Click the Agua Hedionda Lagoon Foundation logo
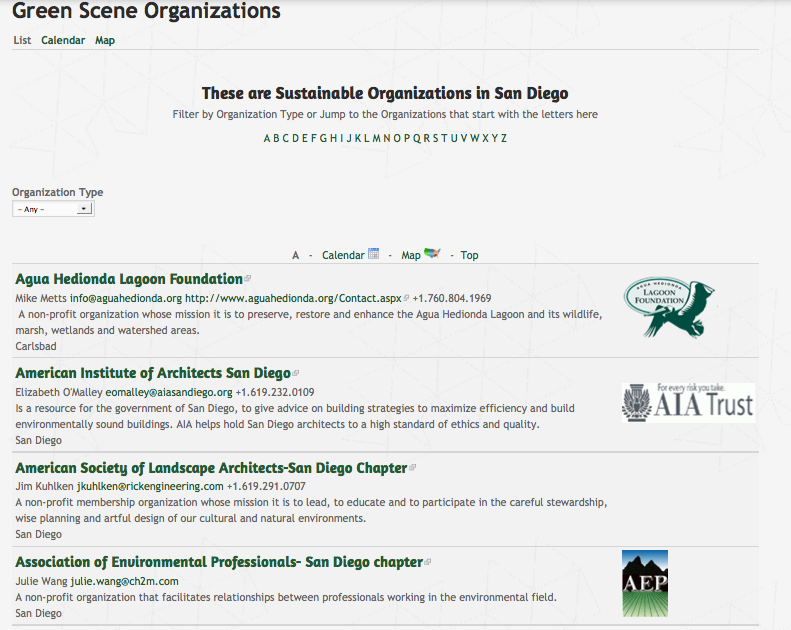Screen dimensions: 791x630 pyautogui.click(x=669, y=307)
